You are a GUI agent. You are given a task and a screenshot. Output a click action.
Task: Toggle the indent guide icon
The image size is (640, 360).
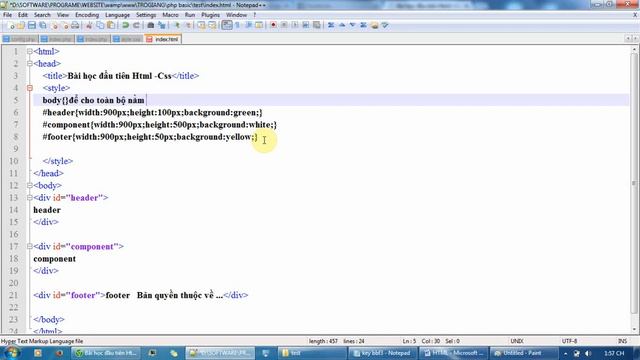click(248, 25)
